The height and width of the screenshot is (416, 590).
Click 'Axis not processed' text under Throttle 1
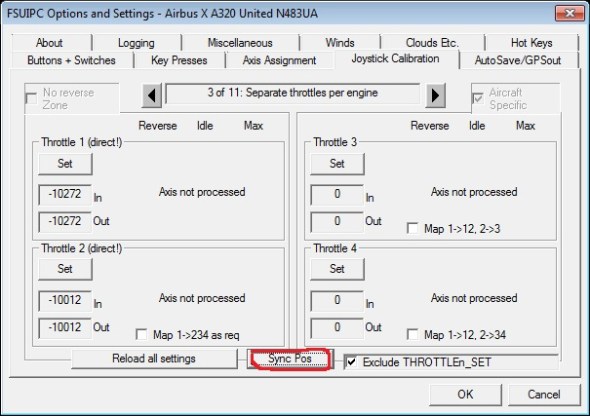coord(202,192)
